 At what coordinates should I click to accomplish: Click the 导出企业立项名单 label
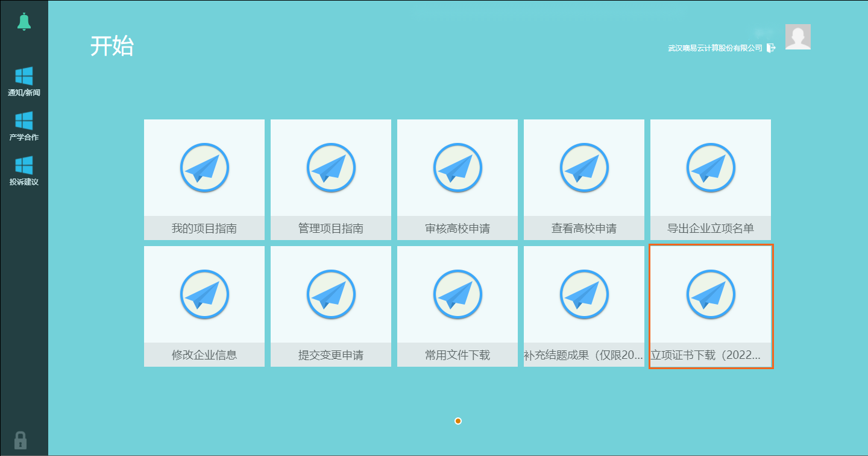click(x=711, y=229)
